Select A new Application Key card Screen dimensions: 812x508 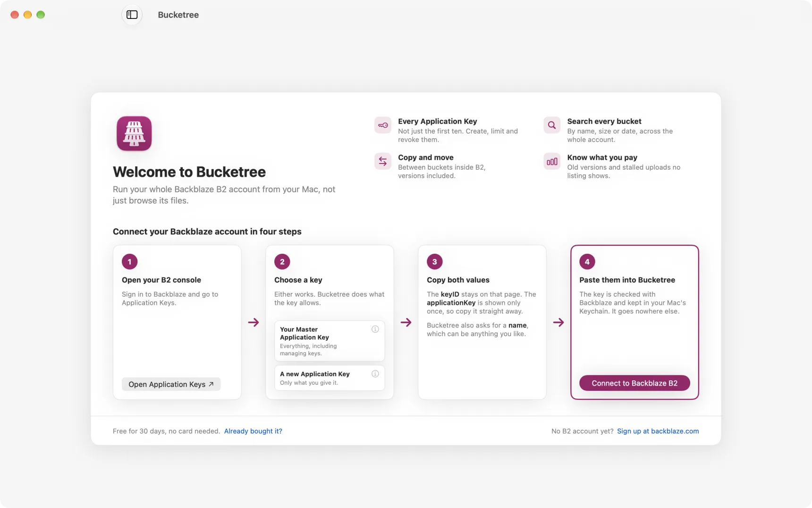pyautogui.click(x=330, y=378)
